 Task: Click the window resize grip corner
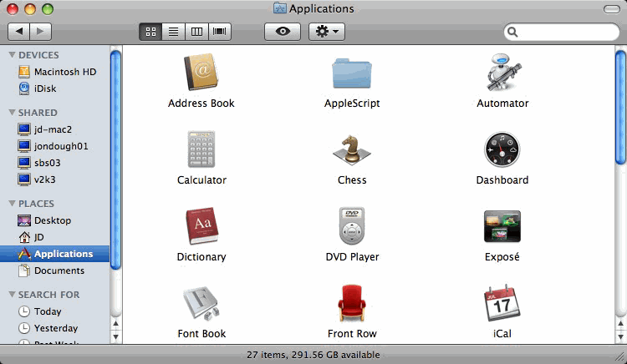[620, 357]
